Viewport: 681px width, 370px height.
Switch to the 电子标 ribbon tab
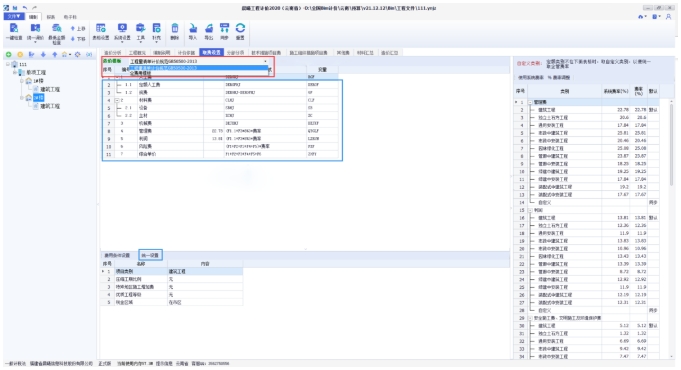70,17
